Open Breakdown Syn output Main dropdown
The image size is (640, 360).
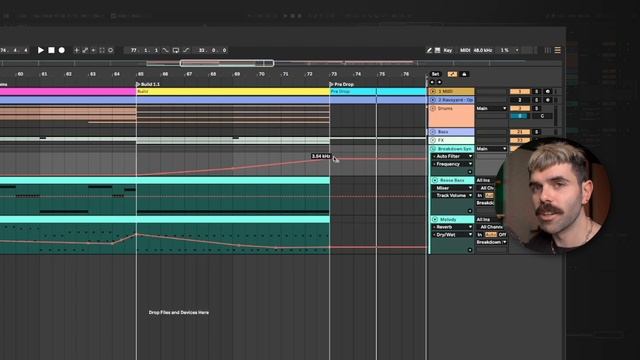[491, 149]
